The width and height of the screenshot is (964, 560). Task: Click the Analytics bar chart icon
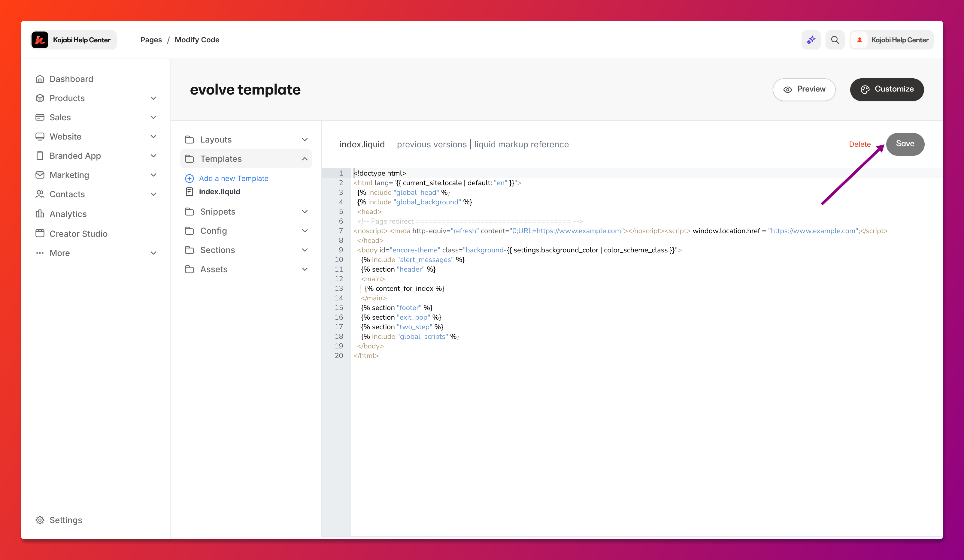pos(40,214)
